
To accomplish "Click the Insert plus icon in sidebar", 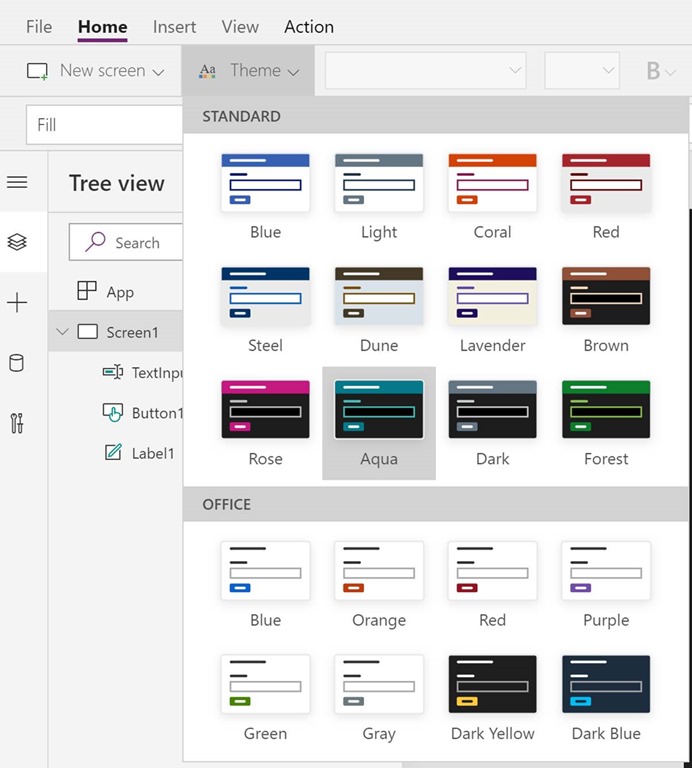I will (x=17, y=303).
